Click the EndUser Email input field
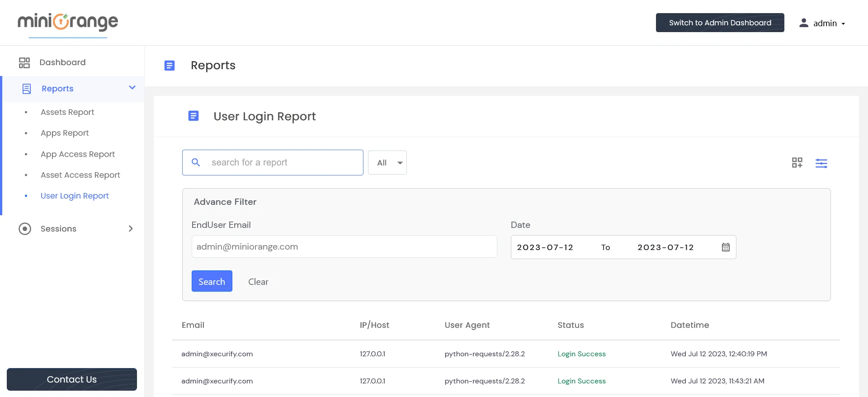This screenshot has height=397, width=868. pyautogui.click(x=344, y=246)
